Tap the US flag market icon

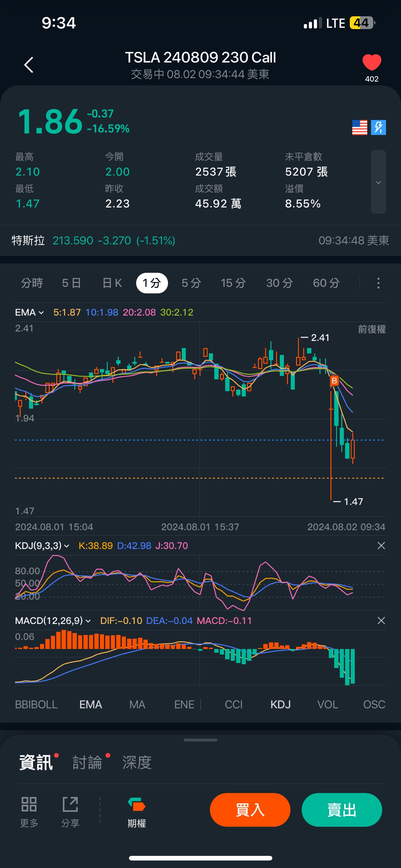coord(359,127)
